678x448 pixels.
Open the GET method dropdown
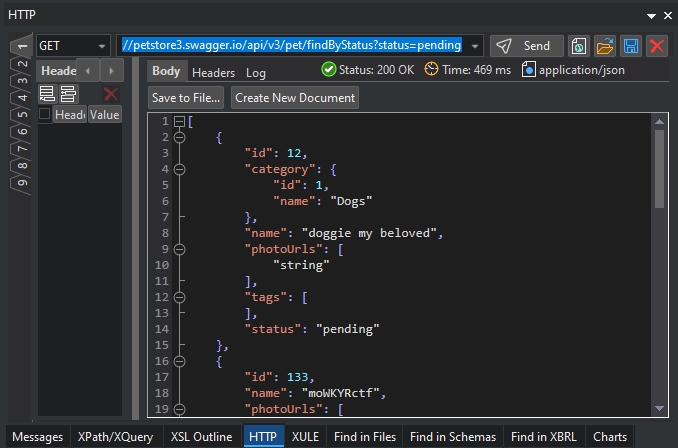(x=74, y=46)
